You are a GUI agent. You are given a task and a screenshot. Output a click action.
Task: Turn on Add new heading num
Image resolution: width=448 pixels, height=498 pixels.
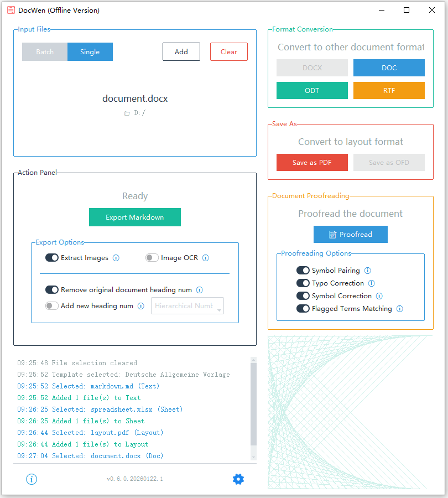pyautogui.click(x=52, y=306)
